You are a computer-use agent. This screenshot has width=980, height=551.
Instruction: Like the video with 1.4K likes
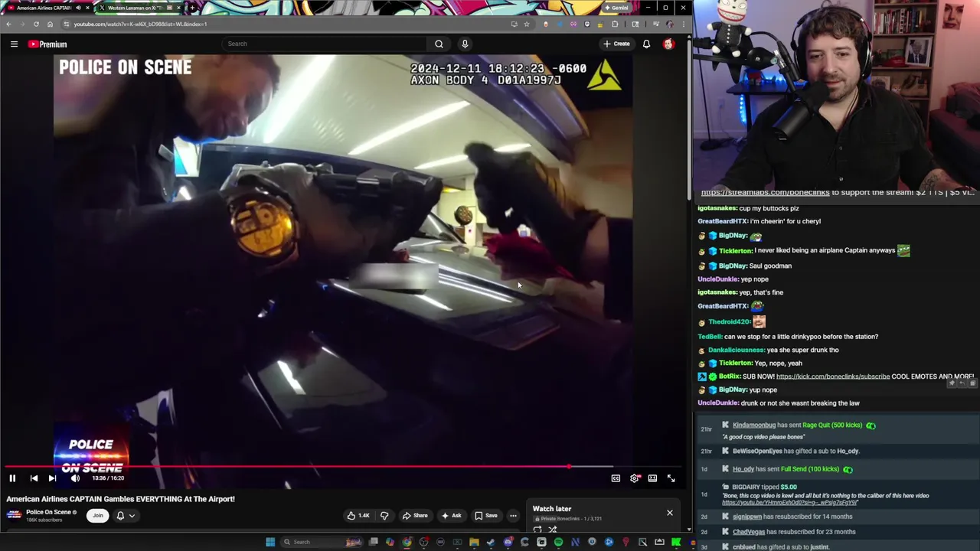pyautogui.click(x=358, y=515)
